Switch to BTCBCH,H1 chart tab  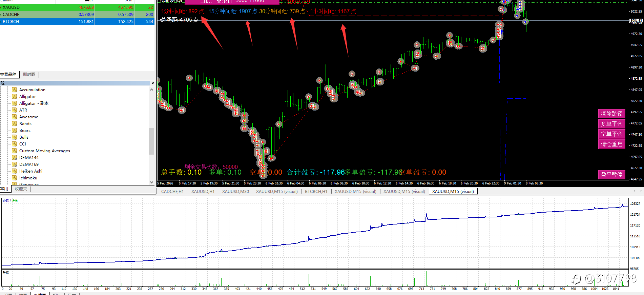316,192
